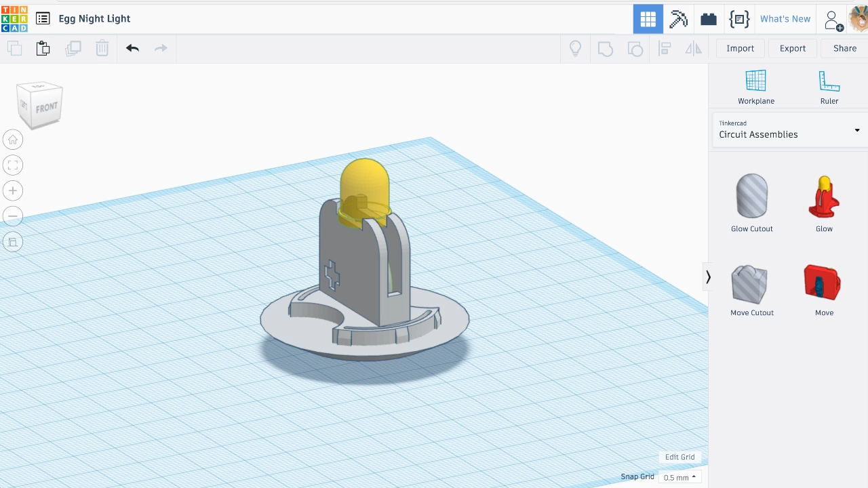Open the add collaborator icon
This screenshot has width=868, height=488.
tap(833, 20)
